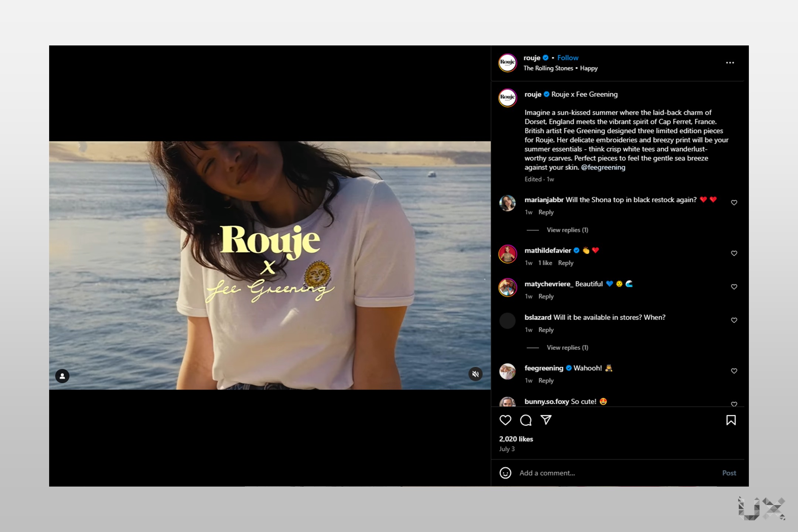The height and width of the screenshot is (532, 798).
Task: Show tagged people icon on video
Action: (x=62, y=376)
